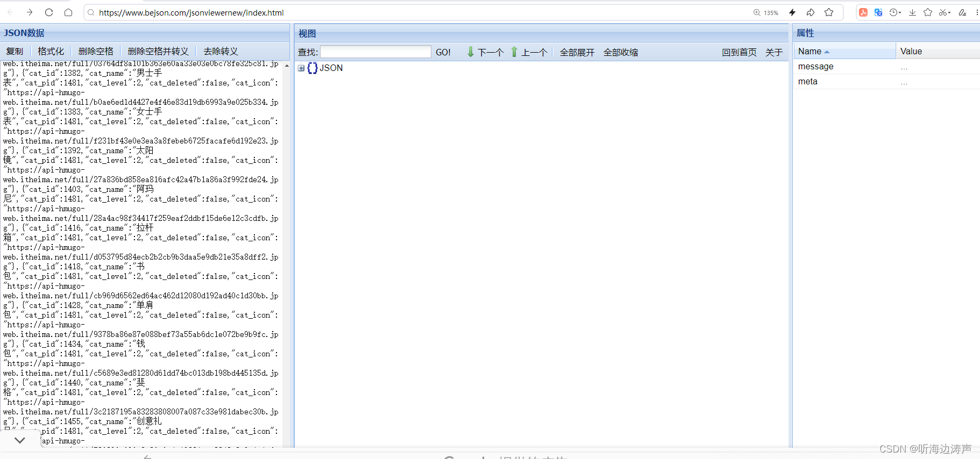Bookmark page with address bar star
Image resolution: width=980 pixels, height=459 pixels.
829,12
